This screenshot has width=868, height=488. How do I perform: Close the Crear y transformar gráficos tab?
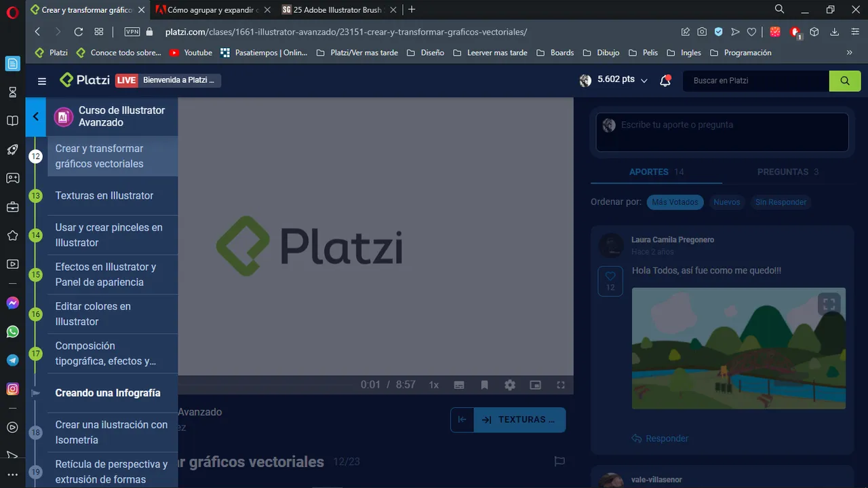(x=140, y=10)
